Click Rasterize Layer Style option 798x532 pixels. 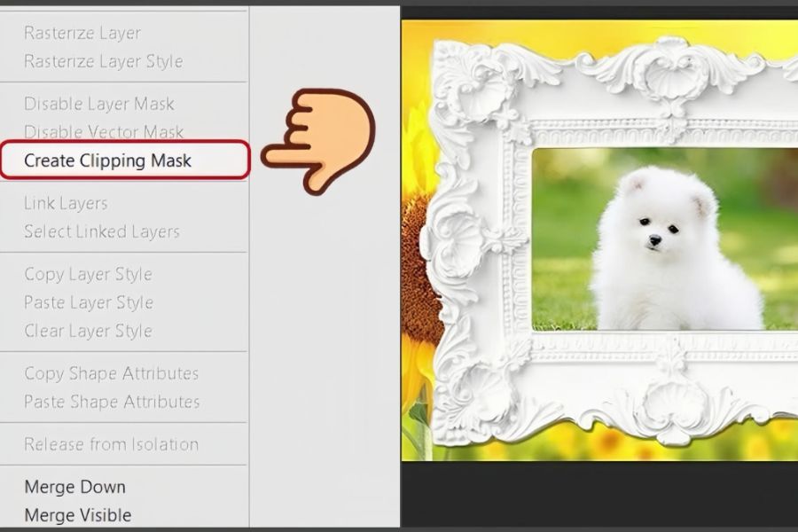point(103,61)
